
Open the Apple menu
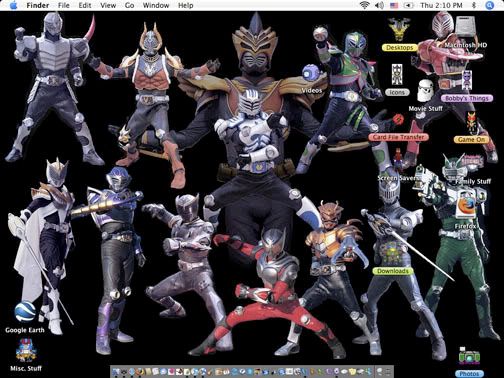[x=13, y=5]
